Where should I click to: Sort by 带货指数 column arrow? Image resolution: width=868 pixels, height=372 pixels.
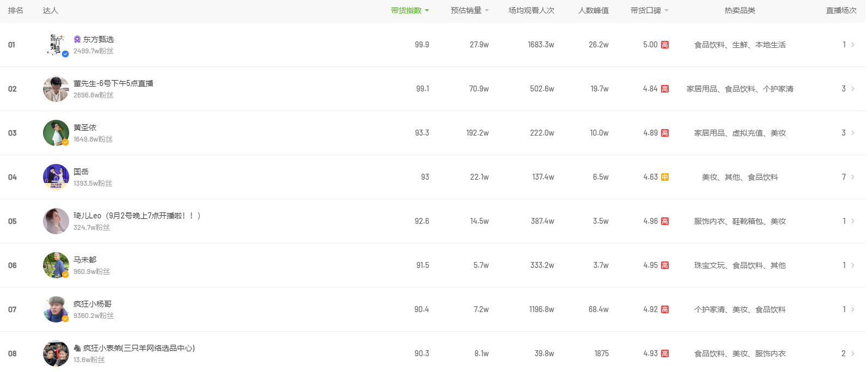coord(427,11)
